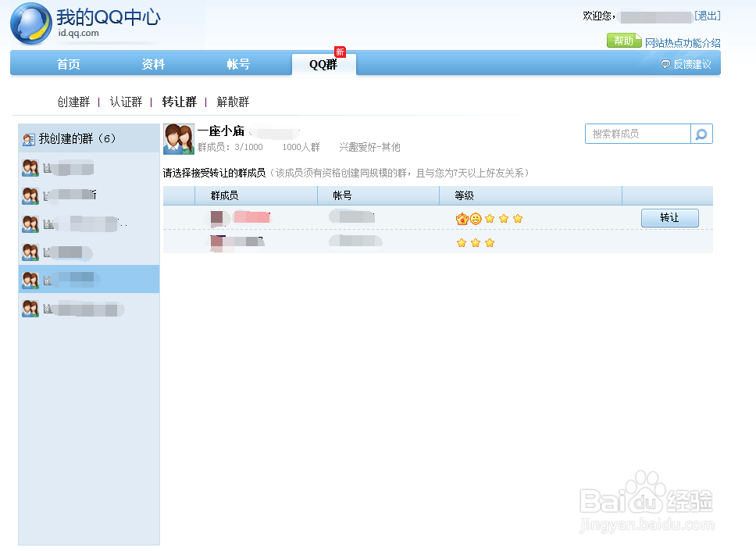Viewport: 756px width, 551px height.
Task: Click the three-star level of second member
Action: tap(476, 243)
